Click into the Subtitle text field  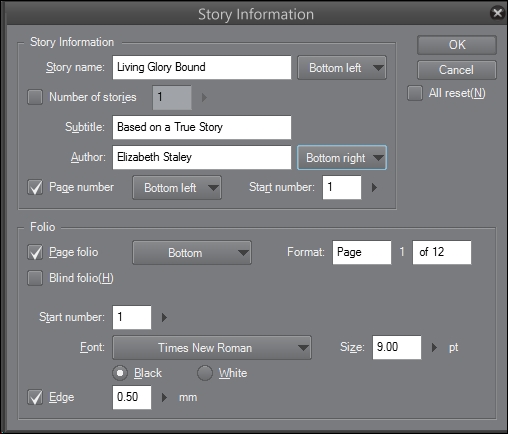(x=202, y=127)
